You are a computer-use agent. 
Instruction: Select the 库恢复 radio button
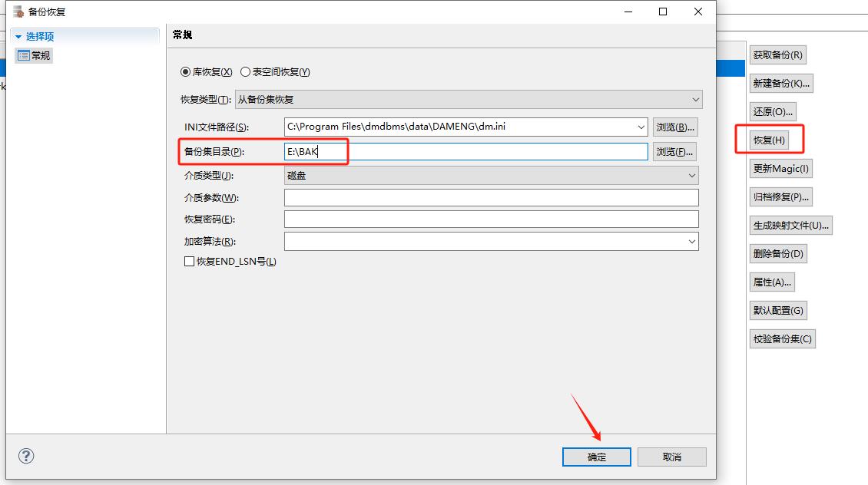(185, 72)
